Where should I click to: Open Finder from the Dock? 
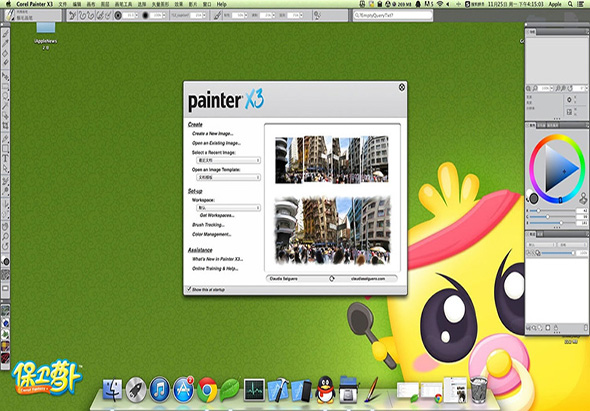coord(112,390)
